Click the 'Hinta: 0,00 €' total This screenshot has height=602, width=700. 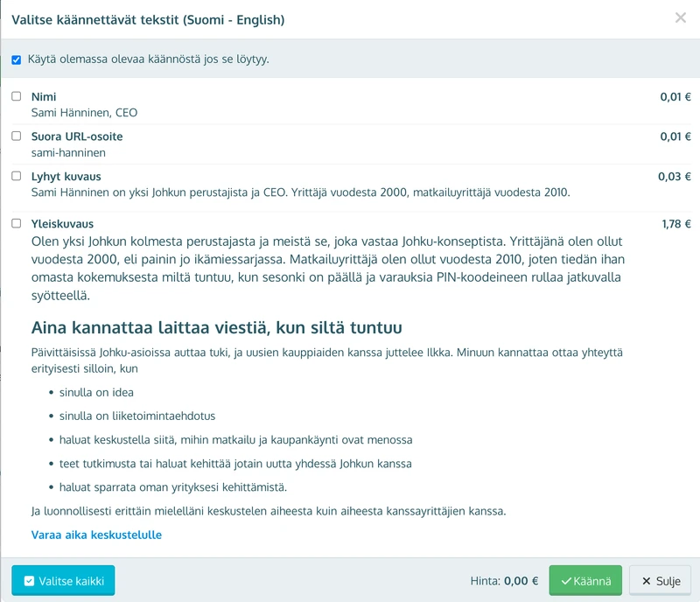pos(505,581)
